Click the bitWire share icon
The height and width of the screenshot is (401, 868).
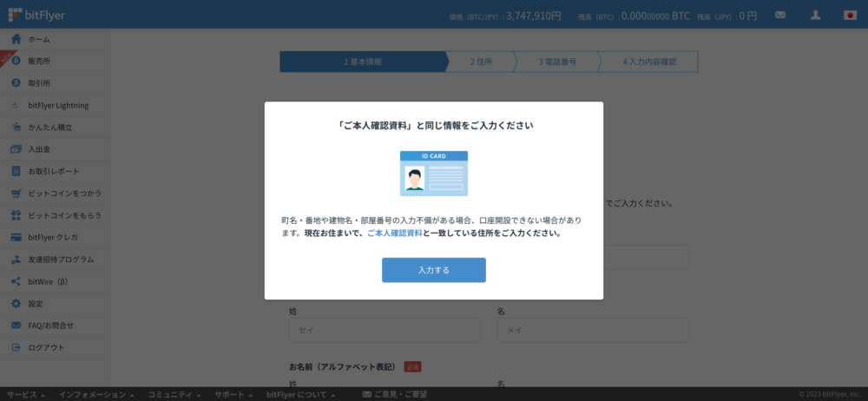click(x=16, y=281)
